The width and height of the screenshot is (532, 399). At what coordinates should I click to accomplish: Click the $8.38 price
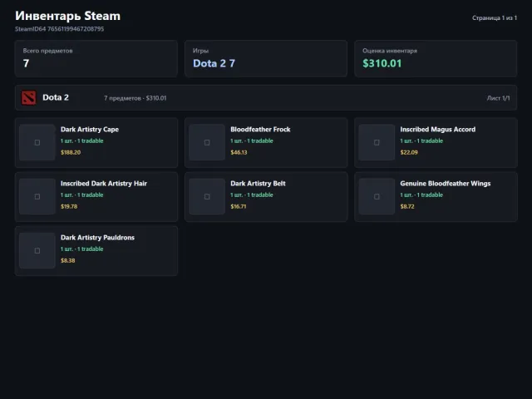tap(68, 260)
